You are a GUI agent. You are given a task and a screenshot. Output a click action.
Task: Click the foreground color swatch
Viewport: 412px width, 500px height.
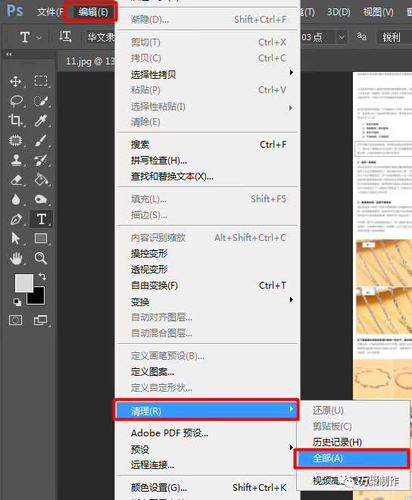23,283
